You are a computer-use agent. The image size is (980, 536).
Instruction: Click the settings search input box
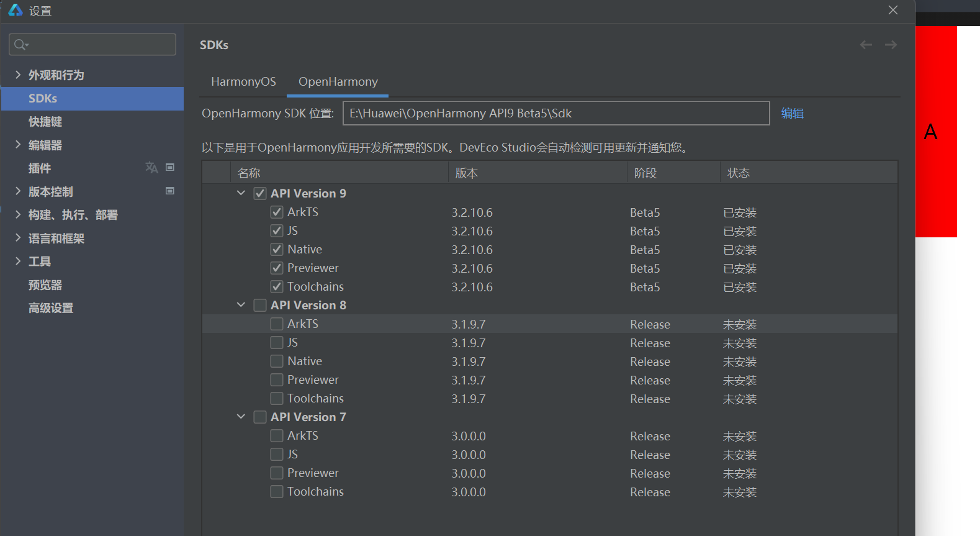(92, 45)
